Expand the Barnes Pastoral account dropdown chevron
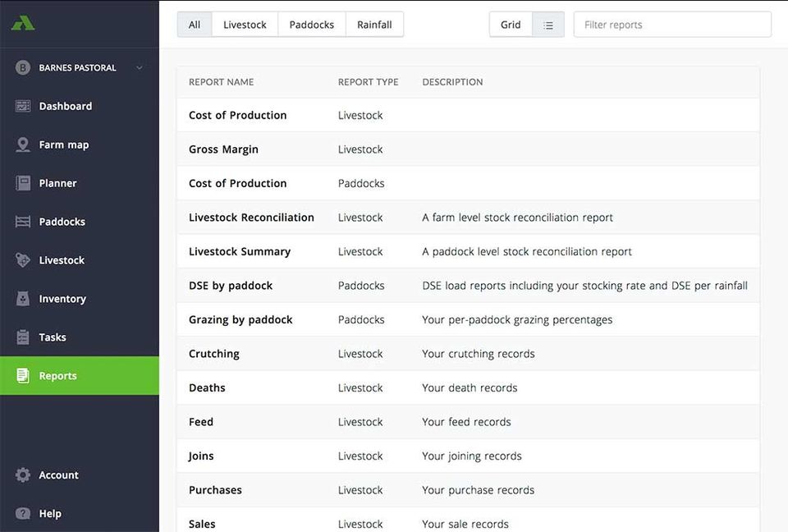Screen dimensions: 788x532 (140, 67)
